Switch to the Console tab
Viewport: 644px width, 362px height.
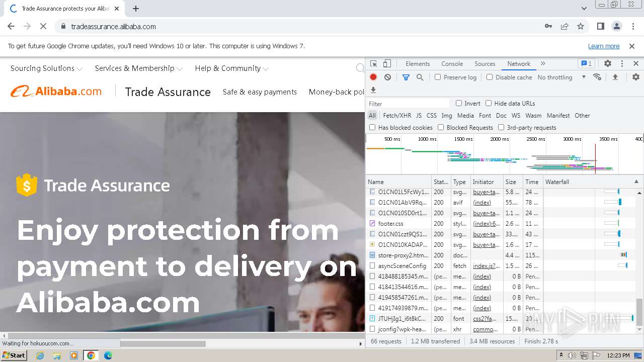point(452,64)
